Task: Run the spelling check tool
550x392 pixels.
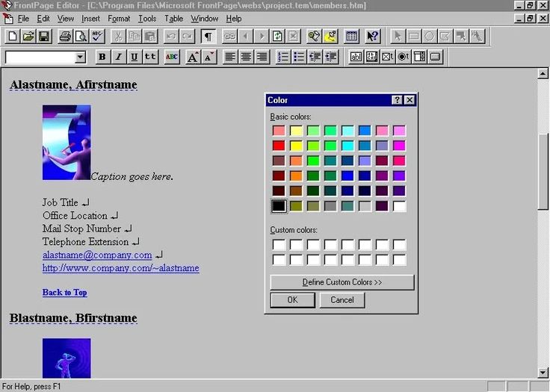Action: (96, 36)
